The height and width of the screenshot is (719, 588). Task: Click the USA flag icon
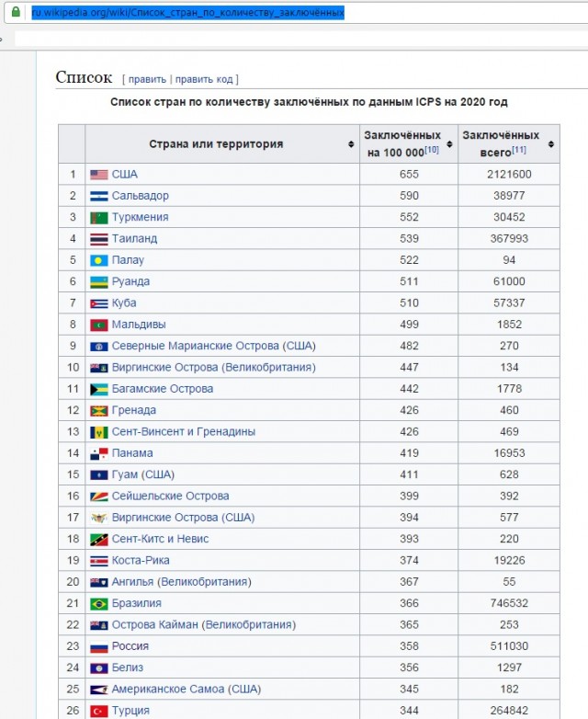pyautogui.click(x=99, y=175)
